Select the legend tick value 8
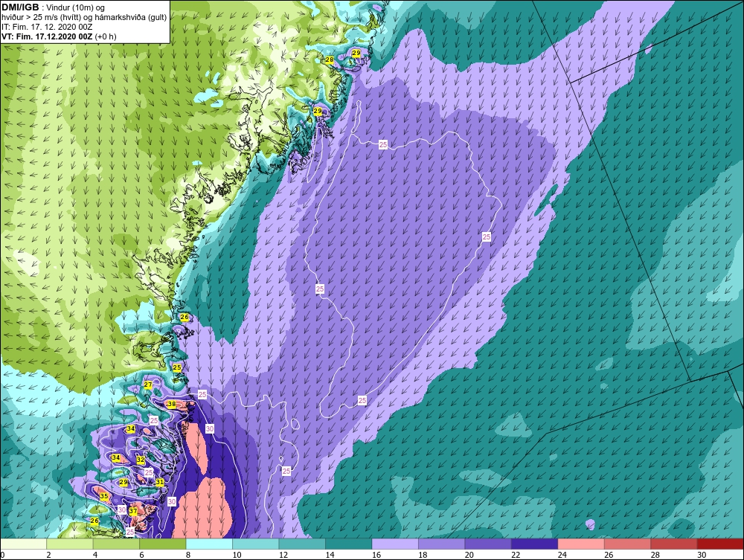744x560 pixels. click(188, 555)
